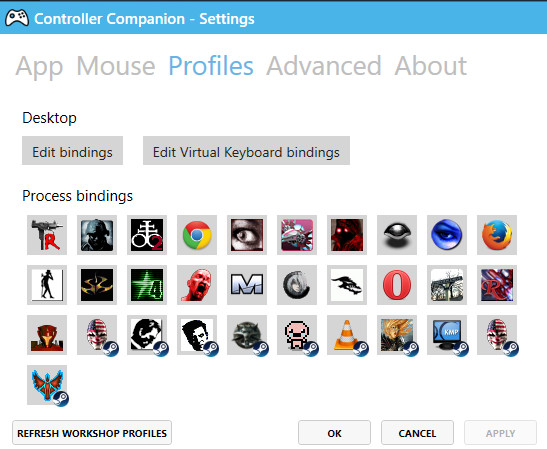The image size is (547, 449).
Task: Select the Firefox process binding icon
Action: point(497,235)
